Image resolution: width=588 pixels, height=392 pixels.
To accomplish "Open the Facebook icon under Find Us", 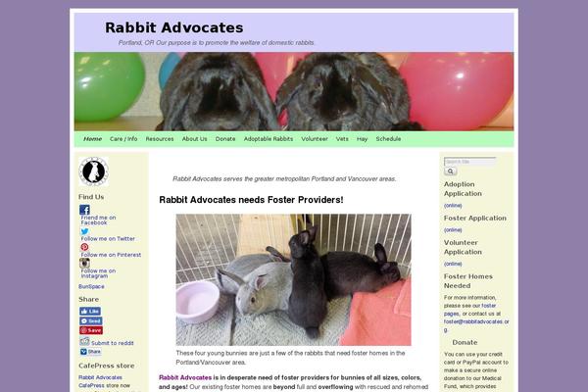I will coord(84,210).
